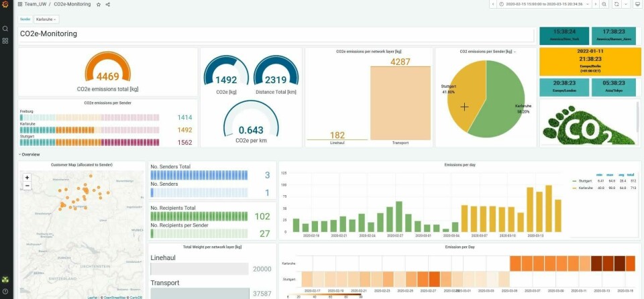Open the refresh interval dropdown
Viewport: 644px width, 299px height.
tap(624, 5)
